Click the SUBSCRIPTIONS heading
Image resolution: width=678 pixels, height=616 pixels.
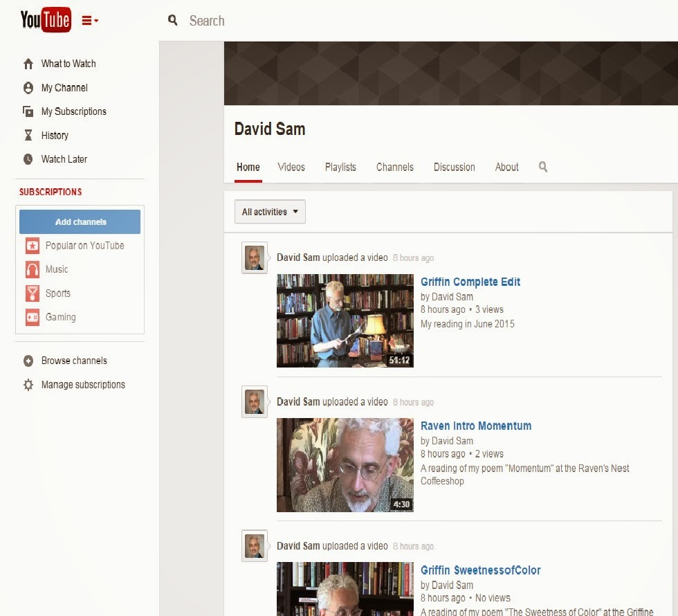(51, 192)
